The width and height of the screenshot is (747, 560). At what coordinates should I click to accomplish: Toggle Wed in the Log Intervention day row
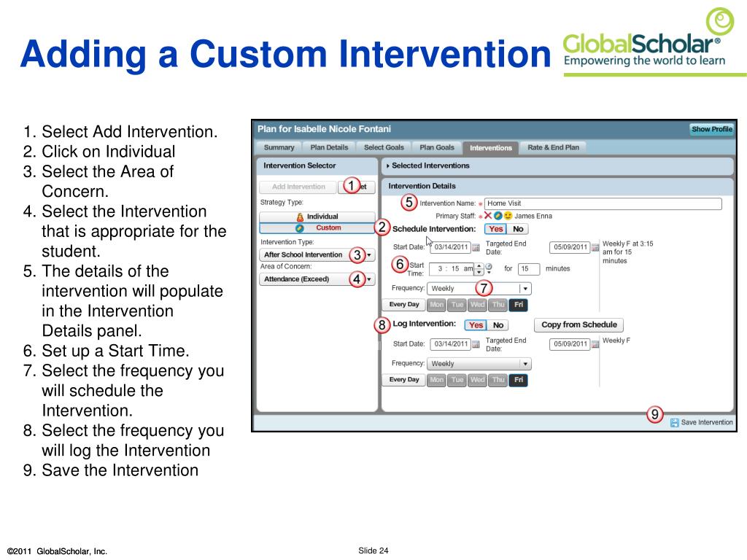477,380
